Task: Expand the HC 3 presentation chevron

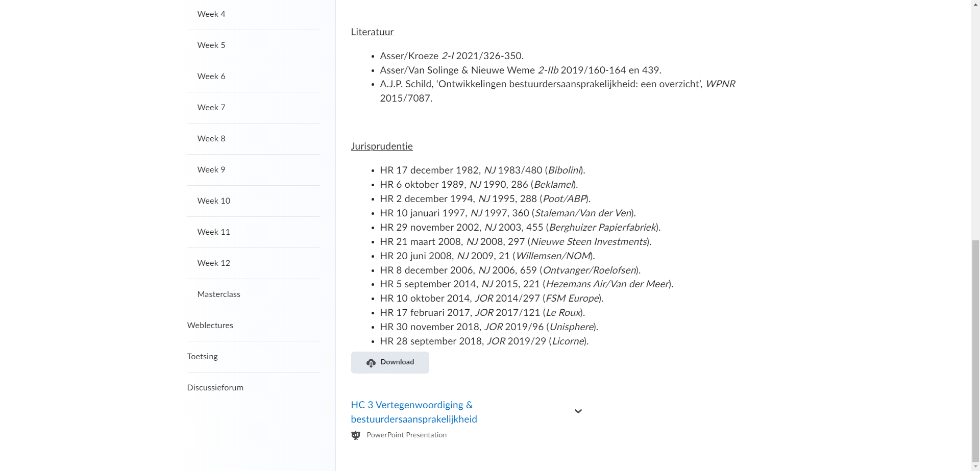Action: [578, 411]
